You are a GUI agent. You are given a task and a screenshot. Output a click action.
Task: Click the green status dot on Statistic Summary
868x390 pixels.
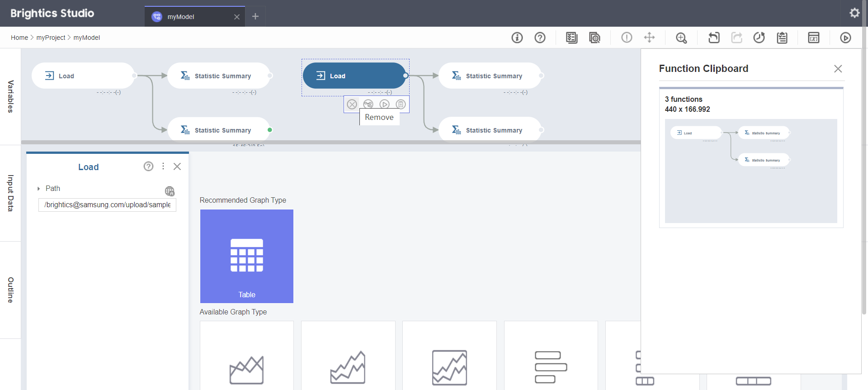tap(270, 130)
